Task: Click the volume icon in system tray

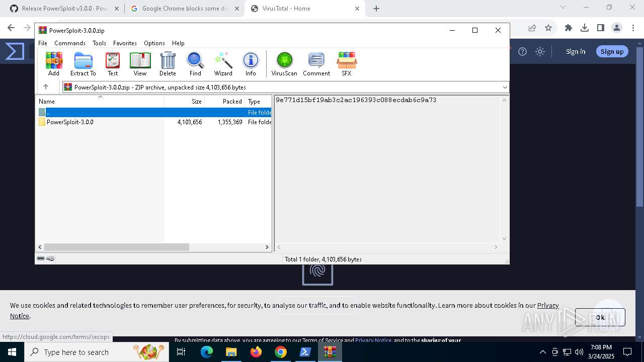Action: pos(579,352)
